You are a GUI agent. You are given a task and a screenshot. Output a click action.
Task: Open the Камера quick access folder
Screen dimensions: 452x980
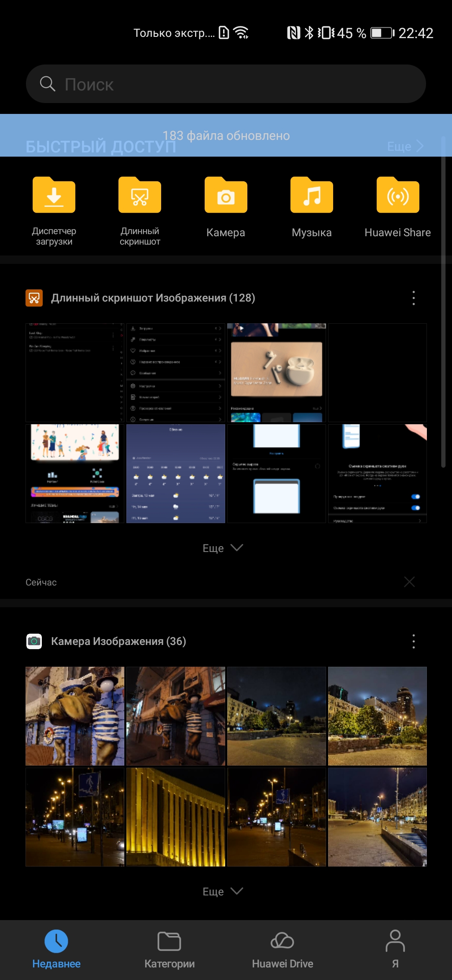tap(226, 208)
